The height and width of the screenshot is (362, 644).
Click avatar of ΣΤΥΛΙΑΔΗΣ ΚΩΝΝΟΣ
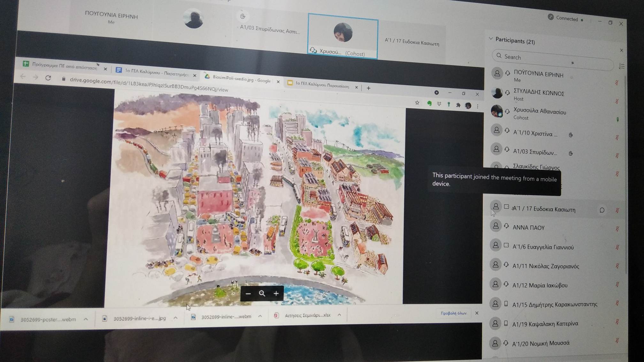pyautogui.click(x=497, y=93)
